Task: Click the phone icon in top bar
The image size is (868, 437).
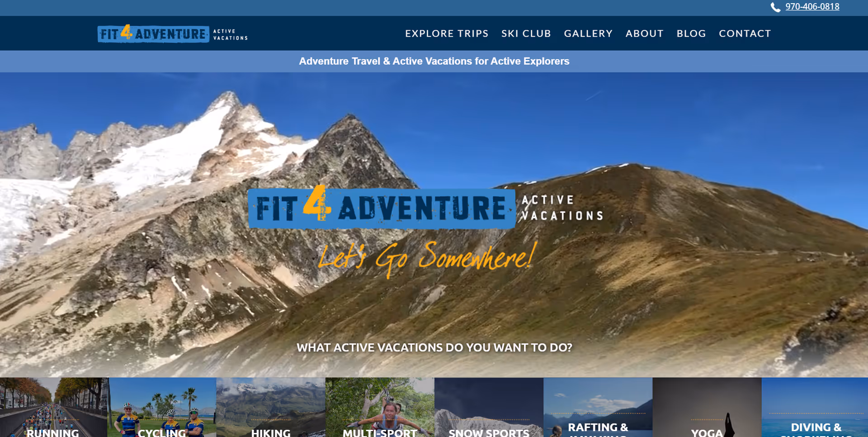Action: tap(775, 7)
